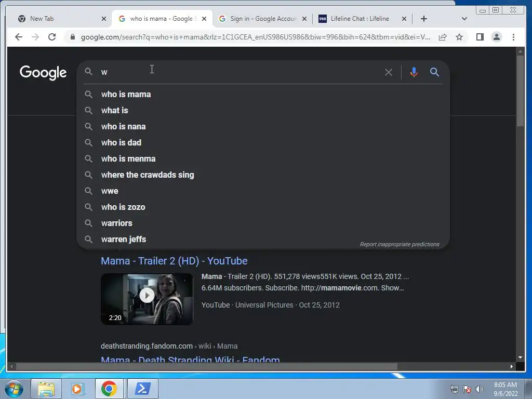Close the Sign in Google Account tab

click(304, 19)
